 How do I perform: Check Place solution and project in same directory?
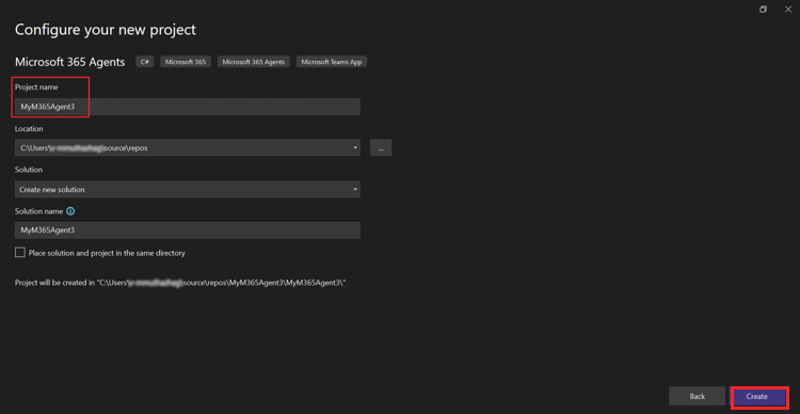(x=20, y=253)
